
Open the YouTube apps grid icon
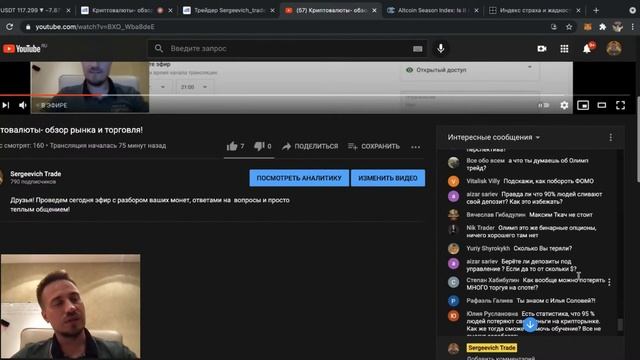tap(564, 49)
